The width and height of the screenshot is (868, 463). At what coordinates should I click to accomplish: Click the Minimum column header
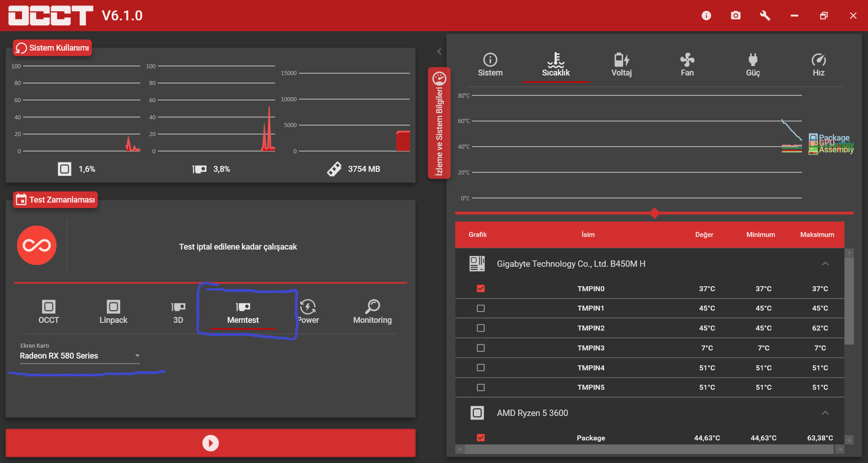(x=761, y=235)
